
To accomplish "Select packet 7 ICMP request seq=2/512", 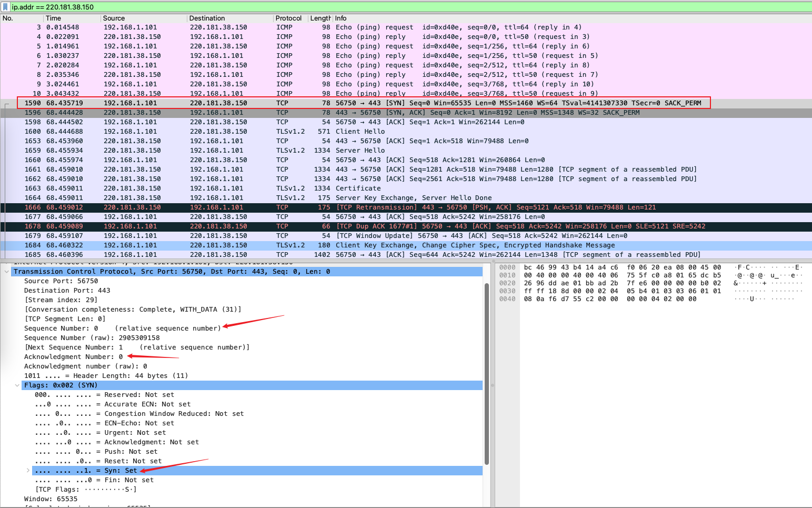I will [x=406, y=65].
